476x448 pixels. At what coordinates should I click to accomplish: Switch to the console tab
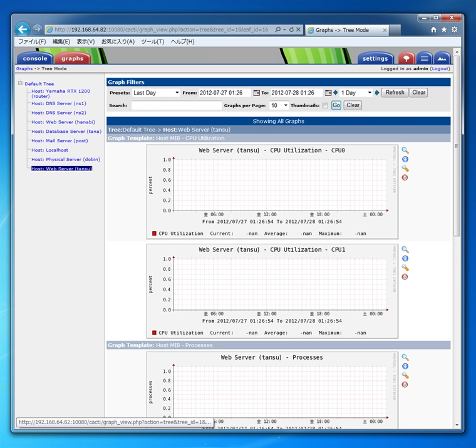point(35,58)
